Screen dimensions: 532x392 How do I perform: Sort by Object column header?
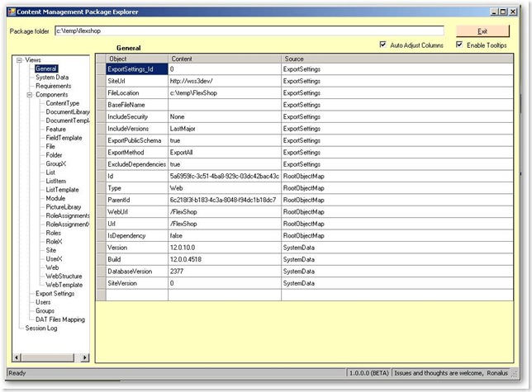coord(137,59)
